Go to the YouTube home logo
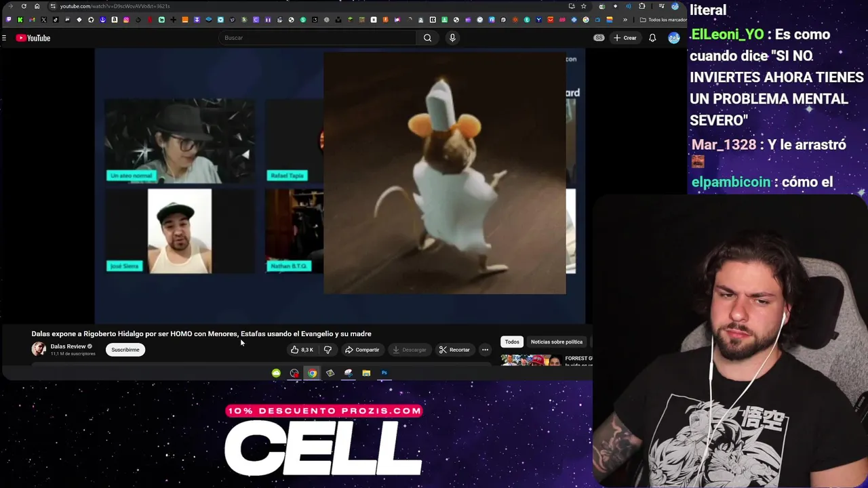 [x=33, y=38]
